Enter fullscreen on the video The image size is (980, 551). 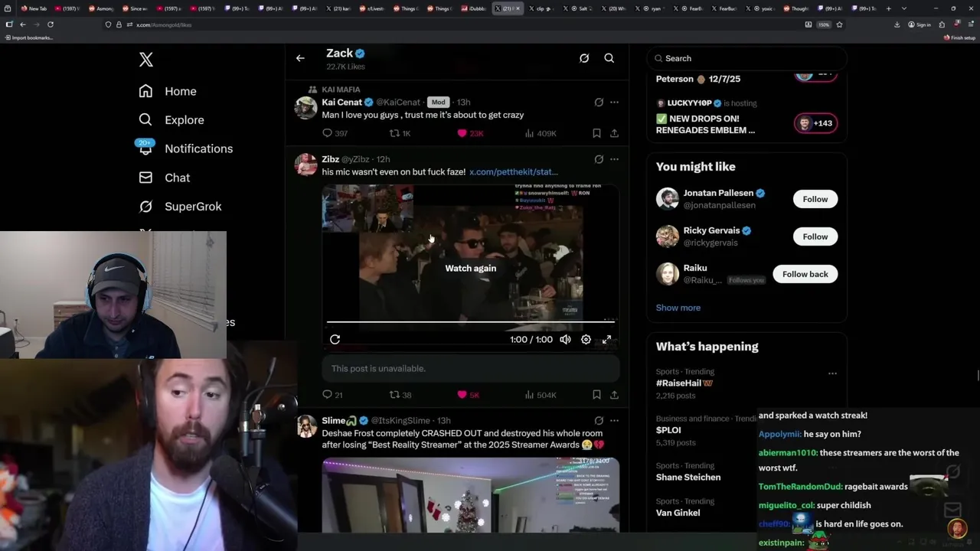pyautogui.click(x=606, y=339)
